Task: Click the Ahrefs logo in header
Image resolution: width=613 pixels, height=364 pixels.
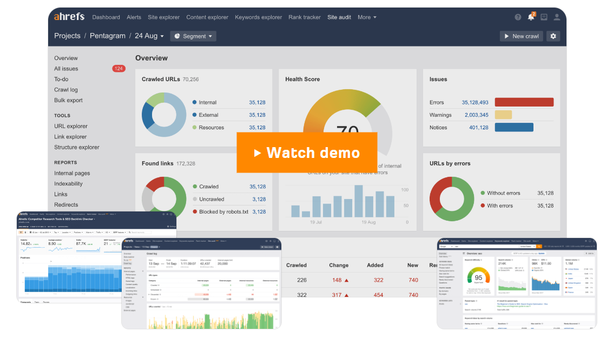Action: pyautogui.click(x=69, y=17)
